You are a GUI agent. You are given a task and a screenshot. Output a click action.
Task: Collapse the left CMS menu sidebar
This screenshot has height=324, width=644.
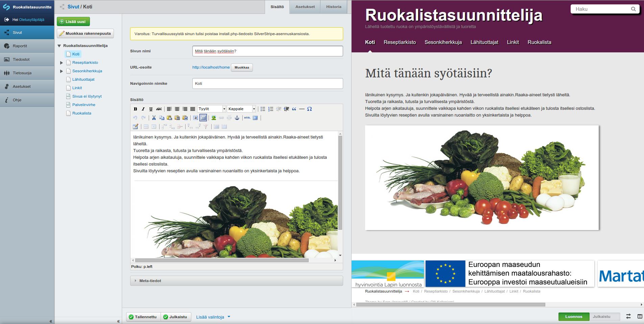pyautogui.click(x=51, y=321)
